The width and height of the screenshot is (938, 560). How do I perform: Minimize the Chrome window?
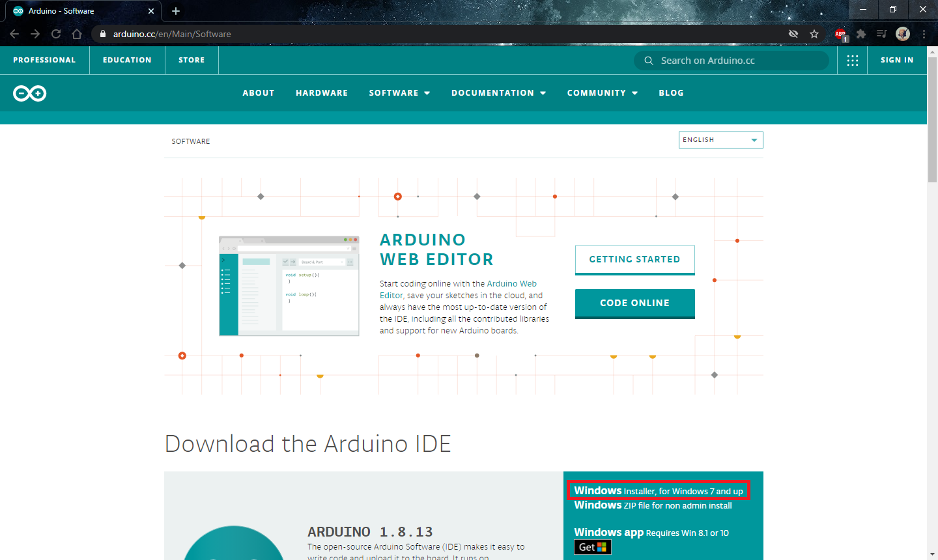click(863, 10)
